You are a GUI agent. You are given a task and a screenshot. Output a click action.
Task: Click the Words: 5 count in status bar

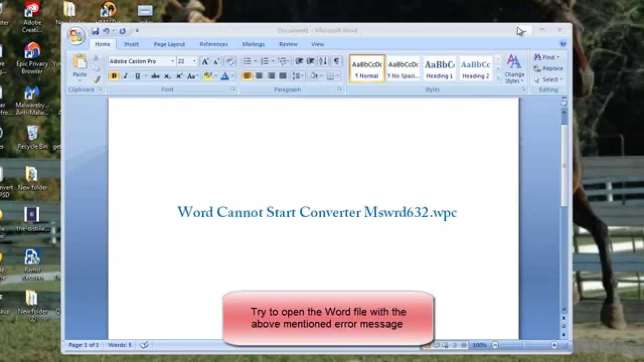[120, 345]
